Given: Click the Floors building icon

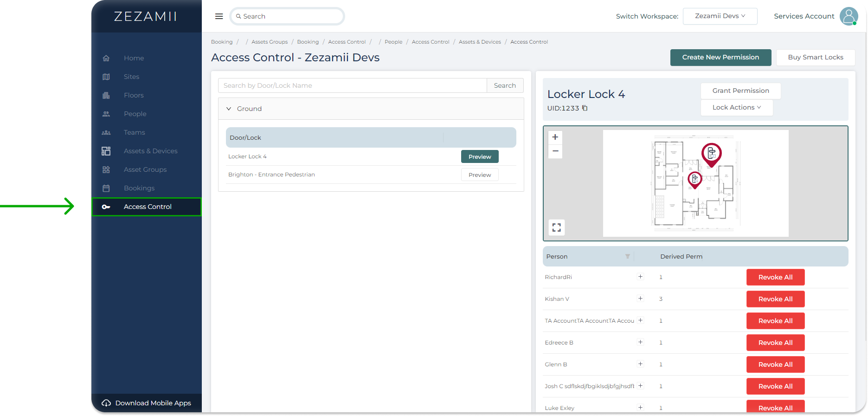Looking at the screenshot, I should coord(106,95).
